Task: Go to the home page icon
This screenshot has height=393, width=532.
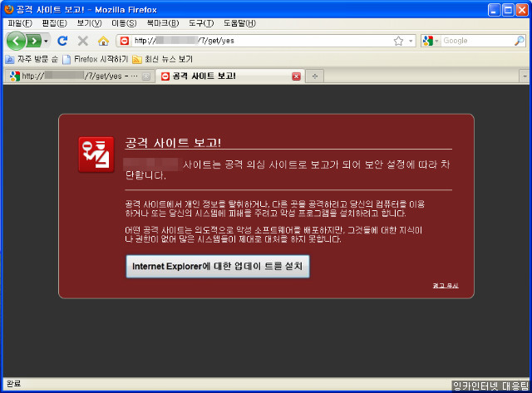Action: tap(103, 41)
